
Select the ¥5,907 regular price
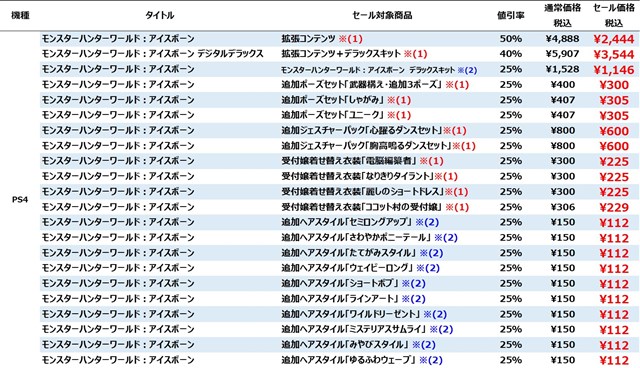[562, 54]
